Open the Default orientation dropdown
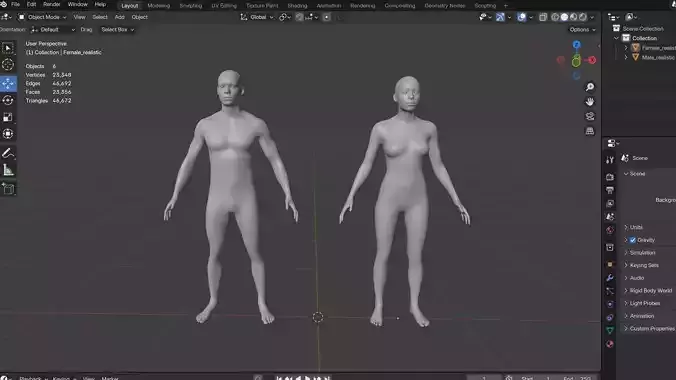The image size is (676, 380). pyautogui.click(x=53, y=29)
